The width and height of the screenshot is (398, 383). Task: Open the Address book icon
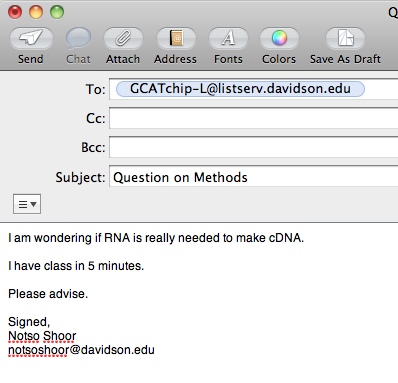(x=176, y=38)
